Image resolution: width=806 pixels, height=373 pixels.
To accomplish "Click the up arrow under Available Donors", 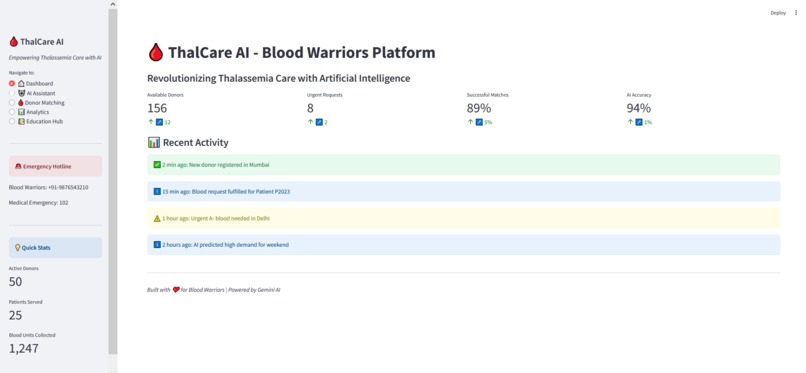I will pyautogui.click(x=151, y=122).
